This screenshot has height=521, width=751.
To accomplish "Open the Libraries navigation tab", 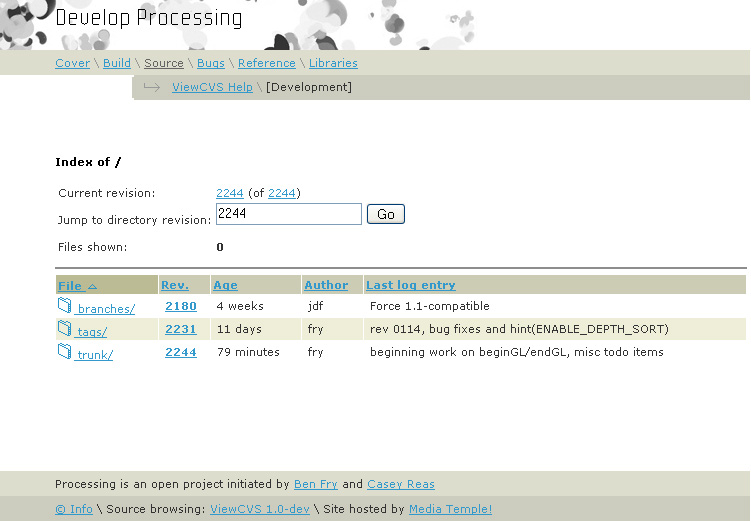I will [x=333, y=63].
